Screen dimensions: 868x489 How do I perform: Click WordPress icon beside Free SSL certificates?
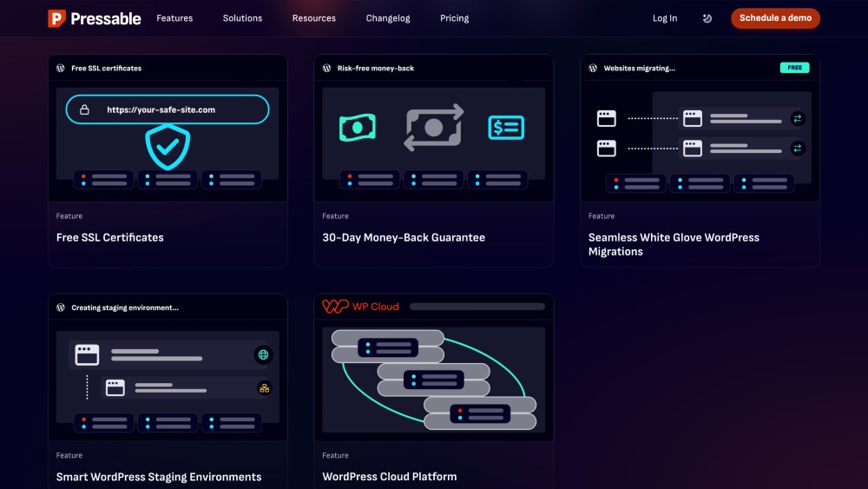[x=61, y=68]
